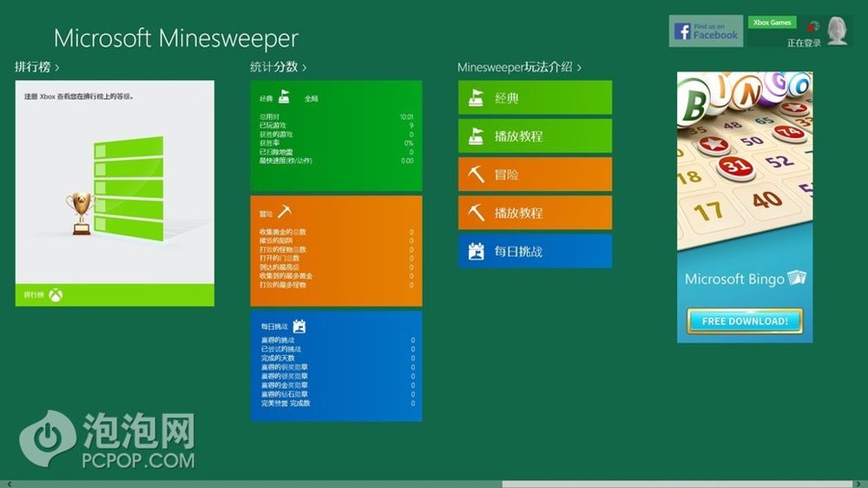Click the 完成的天数 stat row
The height and width of the screenshot is (488, 868).
point(338,358)
